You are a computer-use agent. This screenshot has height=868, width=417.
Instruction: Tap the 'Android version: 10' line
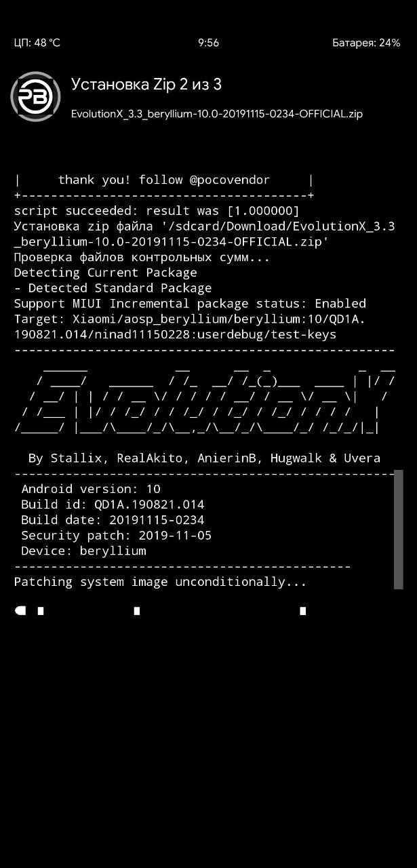click(91, 489)
